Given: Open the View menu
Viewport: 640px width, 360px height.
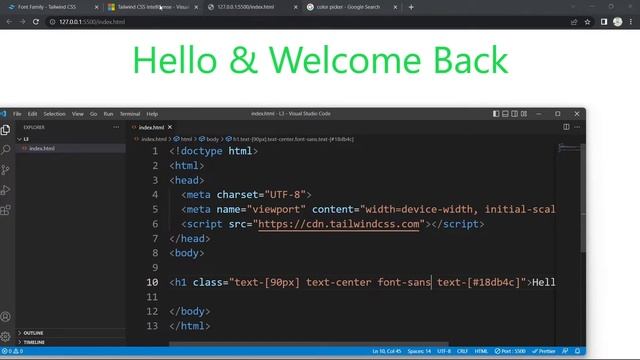Looking at the screenshot, I should coord(78,114).
